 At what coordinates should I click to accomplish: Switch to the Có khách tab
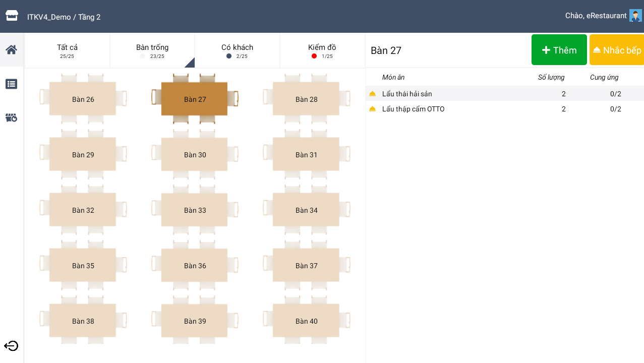click(237, 50)
